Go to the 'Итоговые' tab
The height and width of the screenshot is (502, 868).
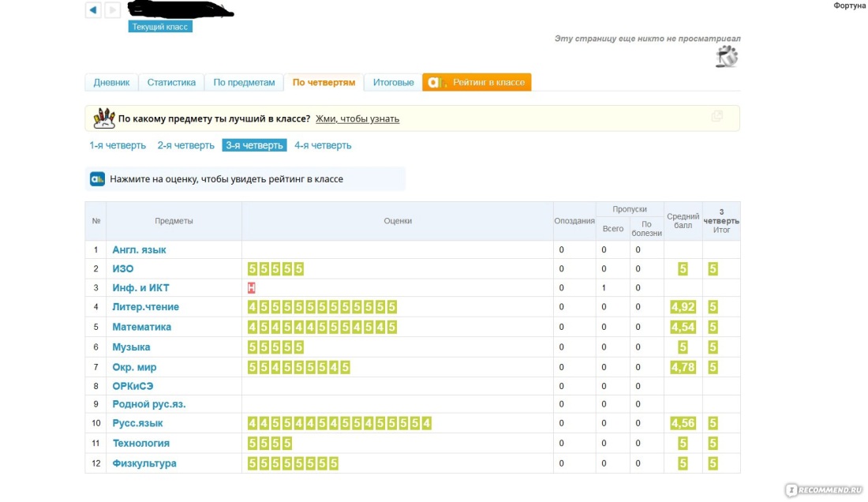coord(393,82)
